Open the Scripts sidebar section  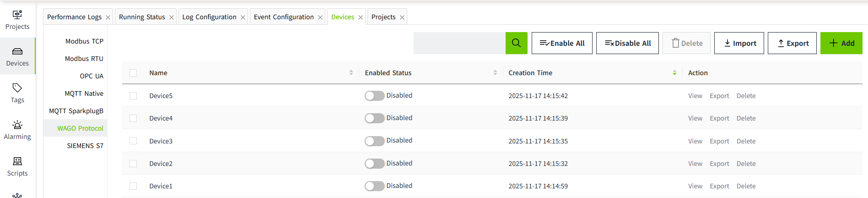coord(17,166)
